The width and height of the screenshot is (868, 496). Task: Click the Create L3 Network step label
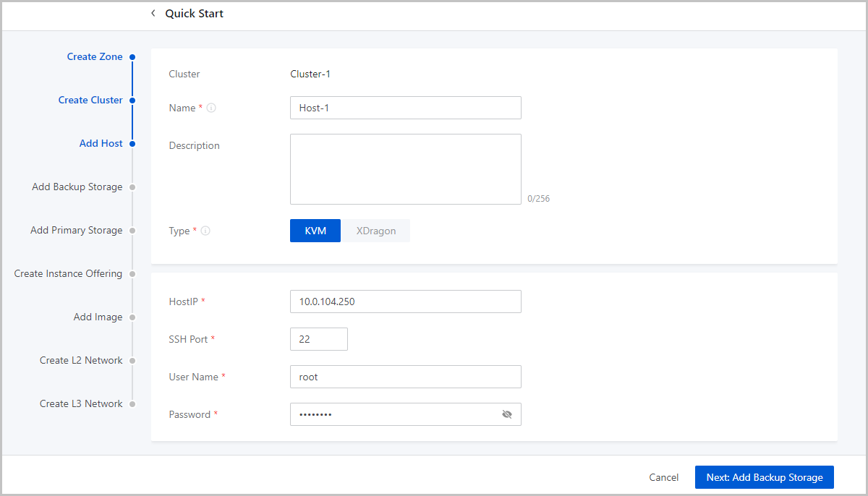81,404
